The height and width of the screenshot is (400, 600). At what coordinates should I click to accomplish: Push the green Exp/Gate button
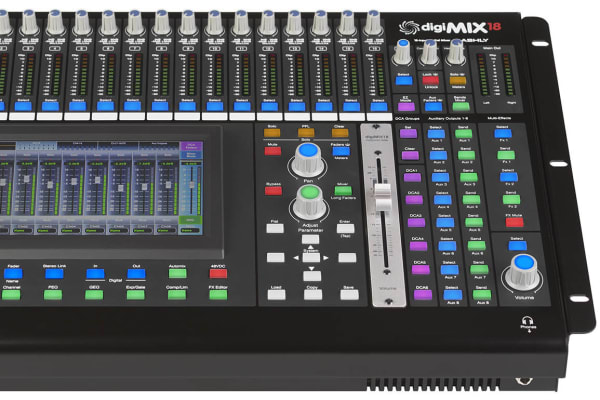(135, 295)
